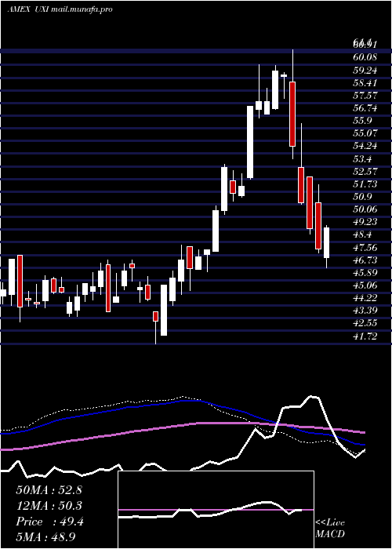Click the 5MA : 48.9 legend value
Screen dimensions: 392x549
tap(45, 536)
